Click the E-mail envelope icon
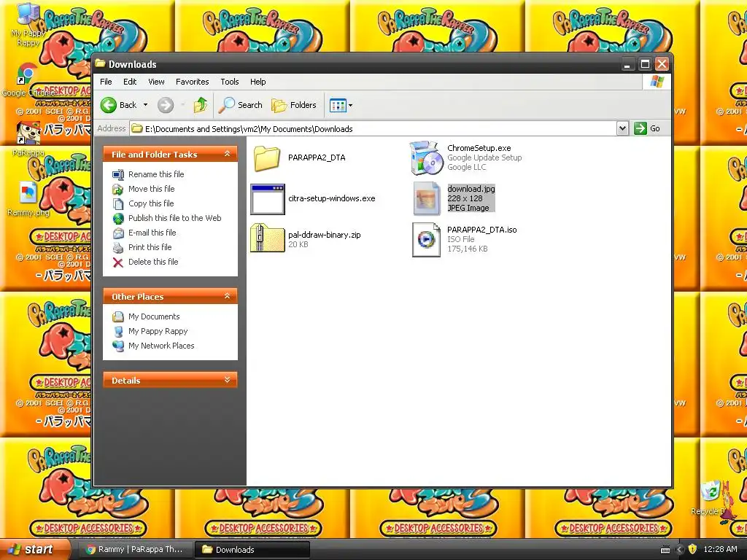Image resolution: width=747 pixels, height=560 pixels. point(118,233)
